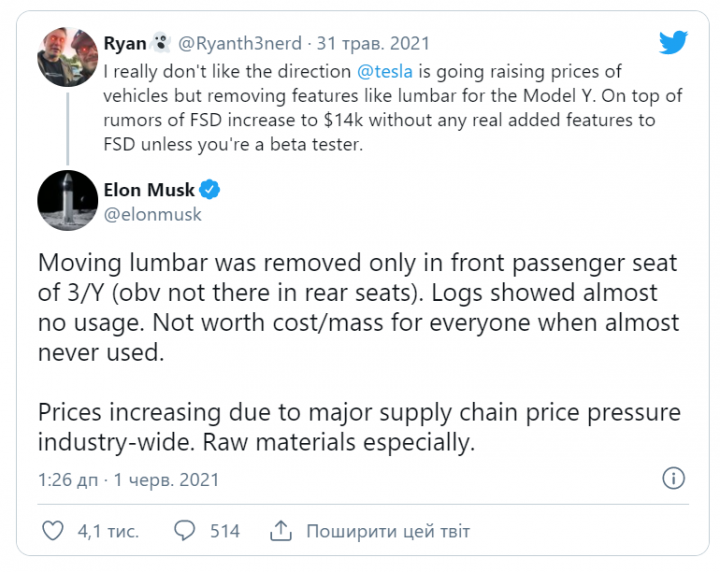This screenshot has height=572, width=720.
Task: Click the Elon Musk display name
Action: point(149,190)
